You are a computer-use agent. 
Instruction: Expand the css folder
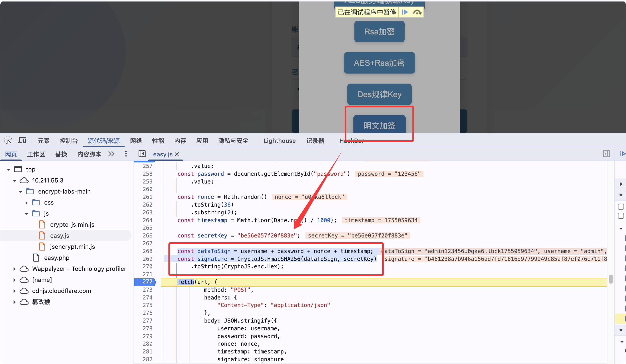(27, 203)
